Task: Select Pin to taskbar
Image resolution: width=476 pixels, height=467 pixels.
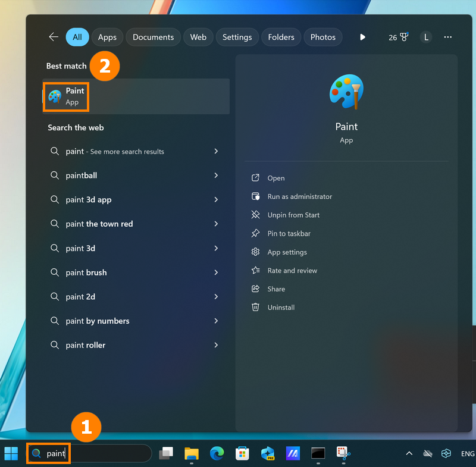Action: coord(289,234)
